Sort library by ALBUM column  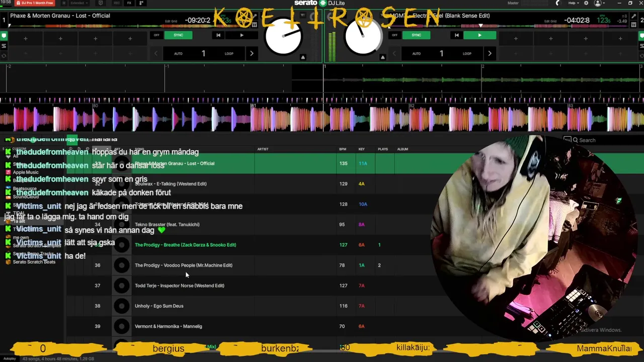click(x=403, y=149)
